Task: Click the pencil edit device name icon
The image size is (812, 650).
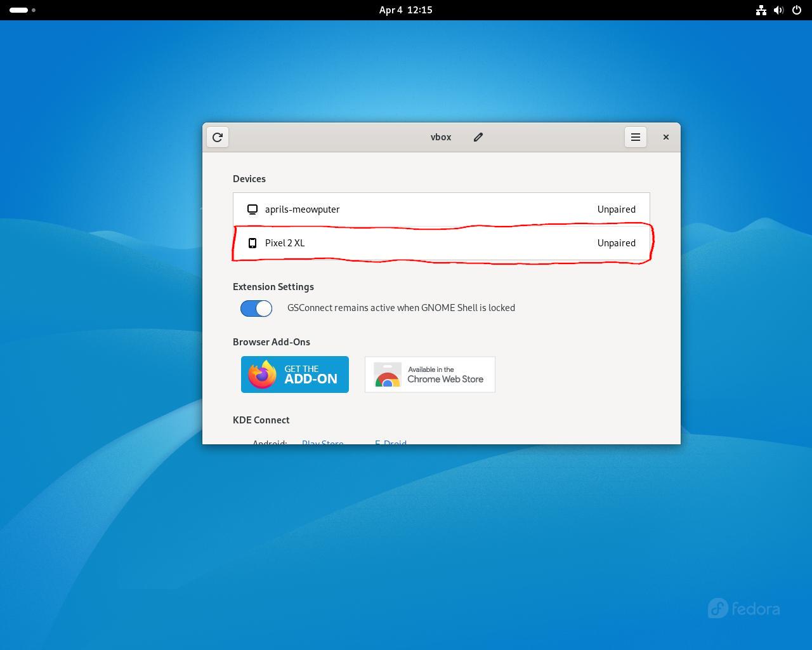Action: tap(478, 137)
